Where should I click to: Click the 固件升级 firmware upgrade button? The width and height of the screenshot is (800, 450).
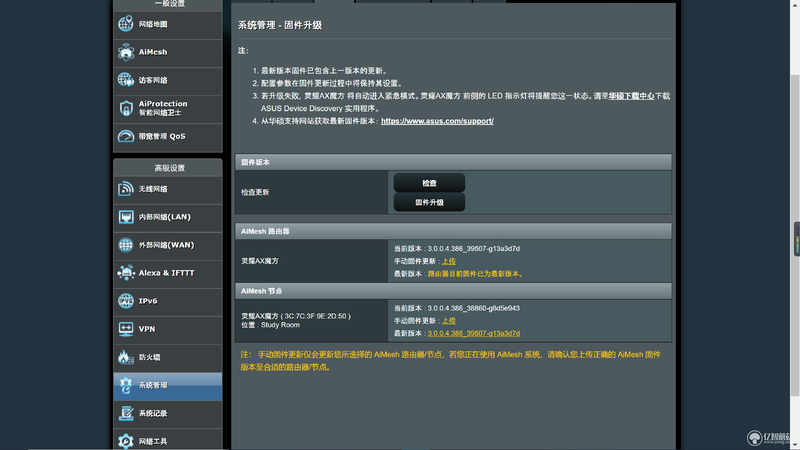coord(429,202)
